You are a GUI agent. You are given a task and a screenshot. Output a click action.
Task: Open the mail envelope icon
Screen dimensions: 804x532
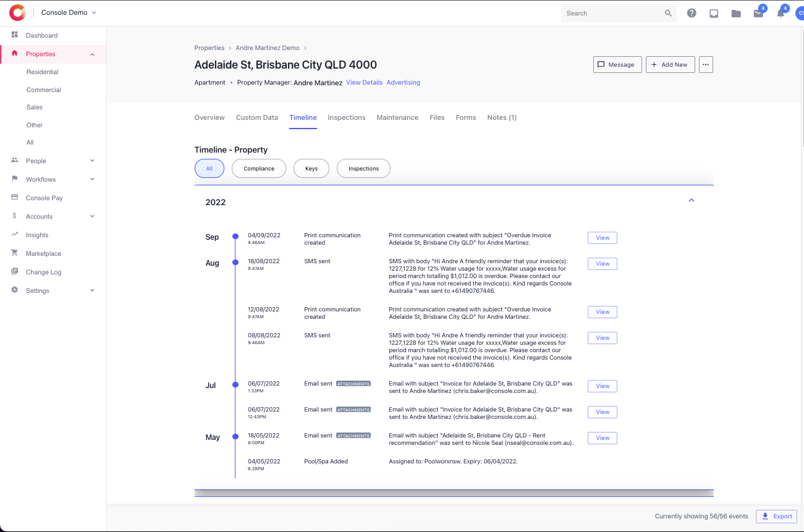[x=758, y=13]
